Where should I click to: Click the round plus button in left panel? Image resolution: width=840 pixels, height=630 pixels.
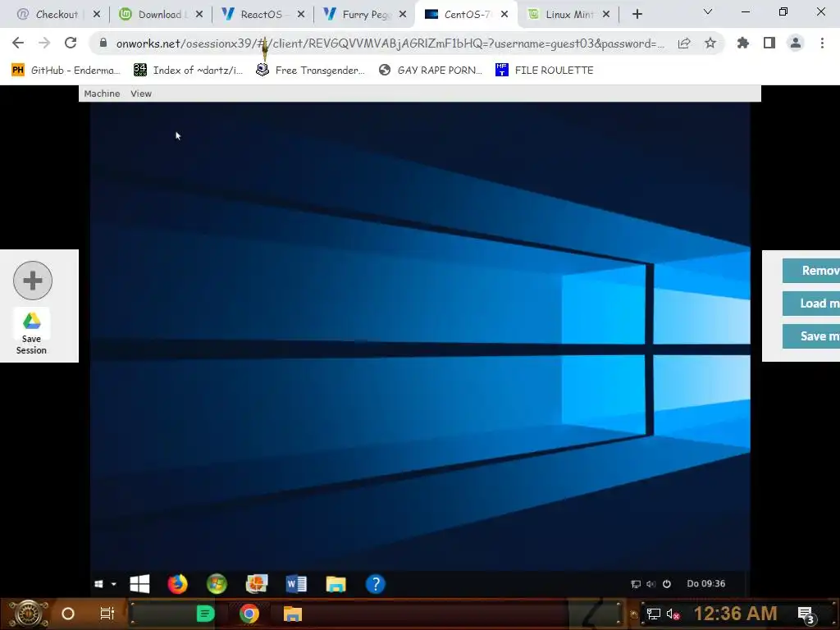click(33, 281)
